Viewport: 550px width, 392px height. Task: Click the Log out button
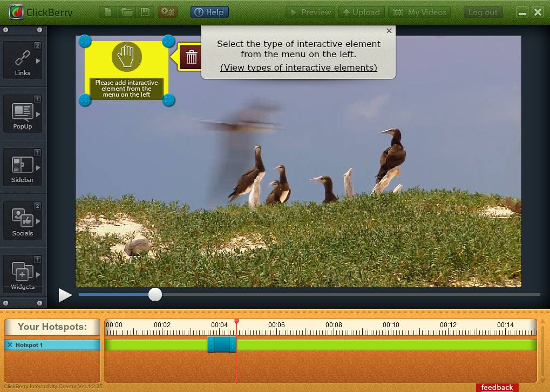[483, 12]
